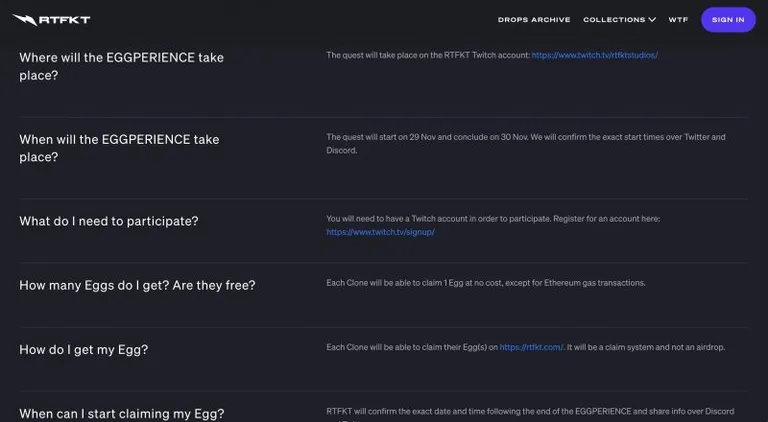The width and height of the screenshot is (768, 422).
Task: Click the Sign In button
Action: [728, 20]
